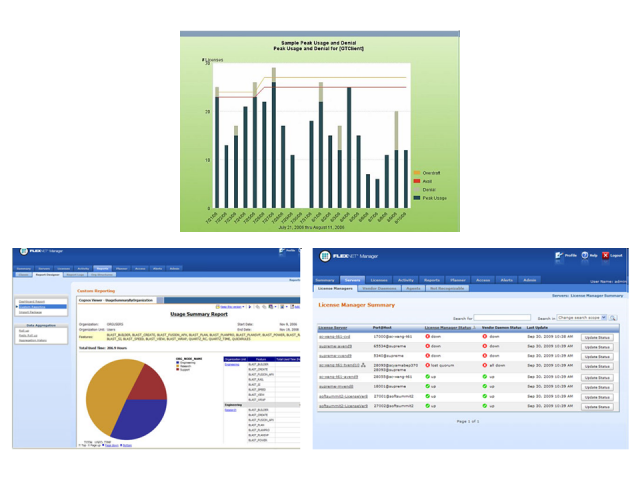Image resolution: width=640 pixels, height=480 pixels.
Task: Click the red Logout icon
Action: [x=604, y=255]
